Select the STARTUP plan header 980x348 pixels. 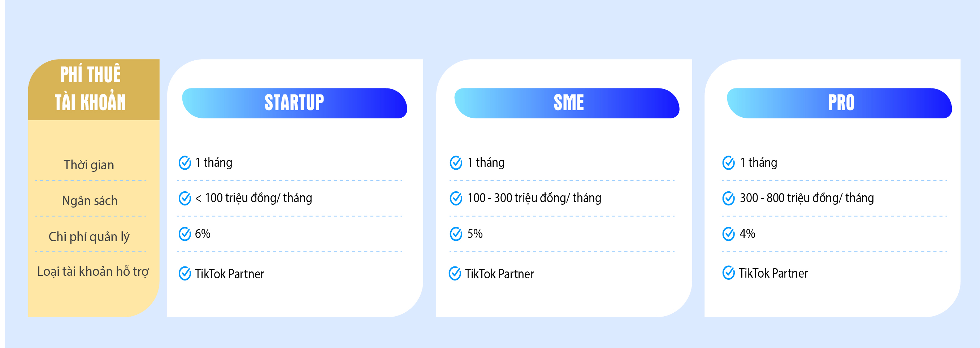coord(294,103)
